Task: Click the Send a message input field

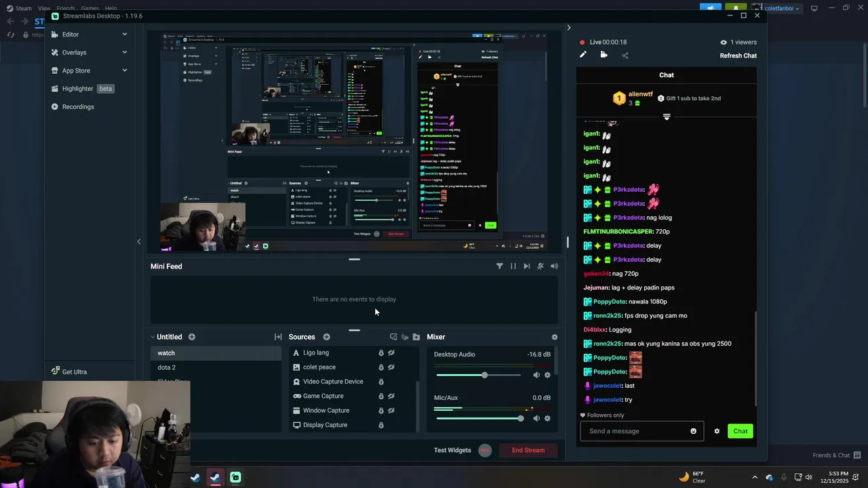Action: pyautogui.click(x=642, y=431)
